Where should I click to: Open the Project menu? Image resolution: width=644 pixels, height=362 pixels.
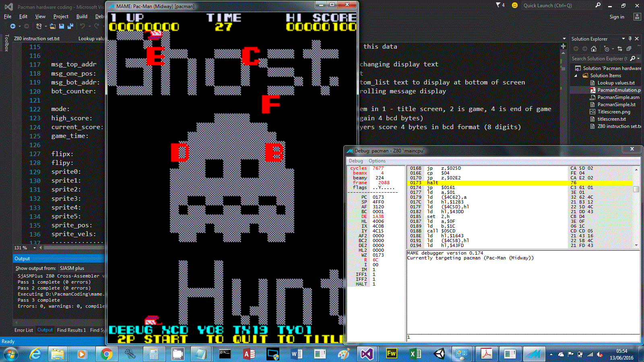61,16
